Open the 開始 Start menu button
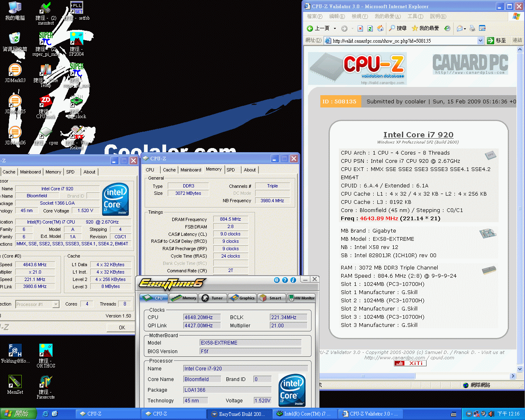This screenshot has height=420, width=525. (18, 414)
